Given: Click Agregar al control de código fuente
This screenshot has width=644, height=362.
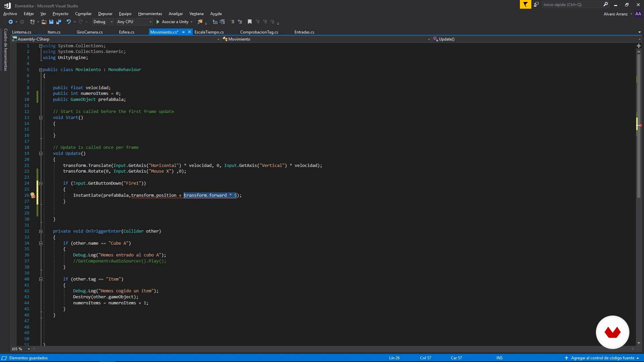Looking at the screenshot, I should 602,358.
